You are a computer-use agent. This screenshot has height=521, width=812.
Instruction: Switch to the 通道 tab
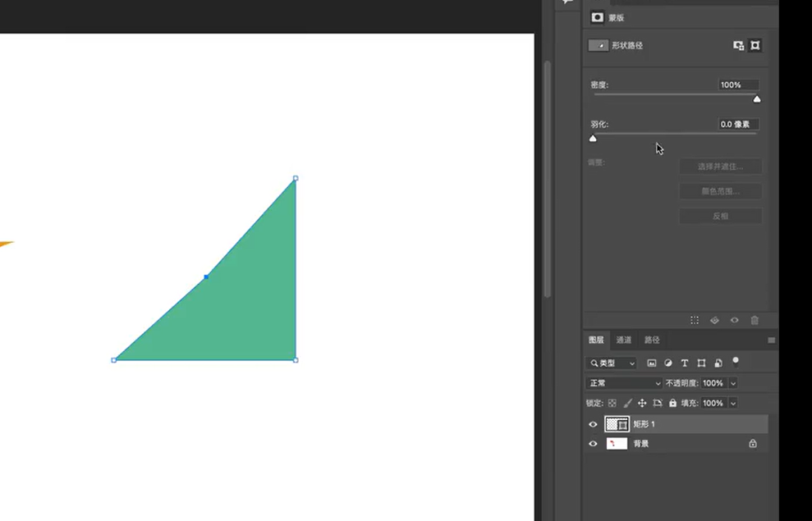coord(623,340)
